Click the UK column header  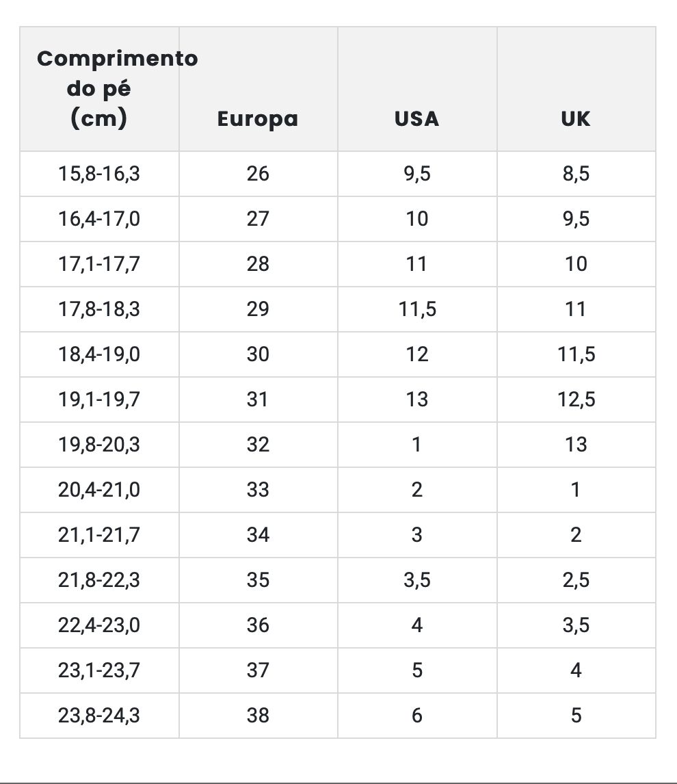coord(576,119)
